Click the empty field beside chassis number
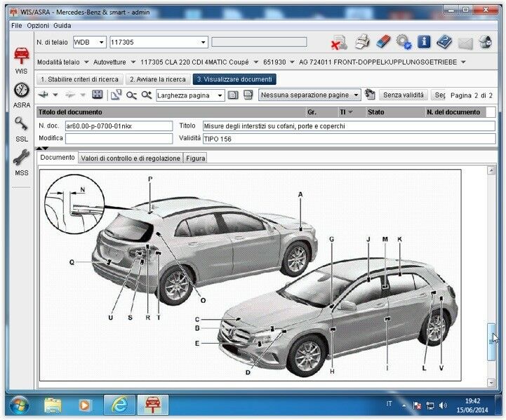 pyautogui.click(x=259, y=42)
